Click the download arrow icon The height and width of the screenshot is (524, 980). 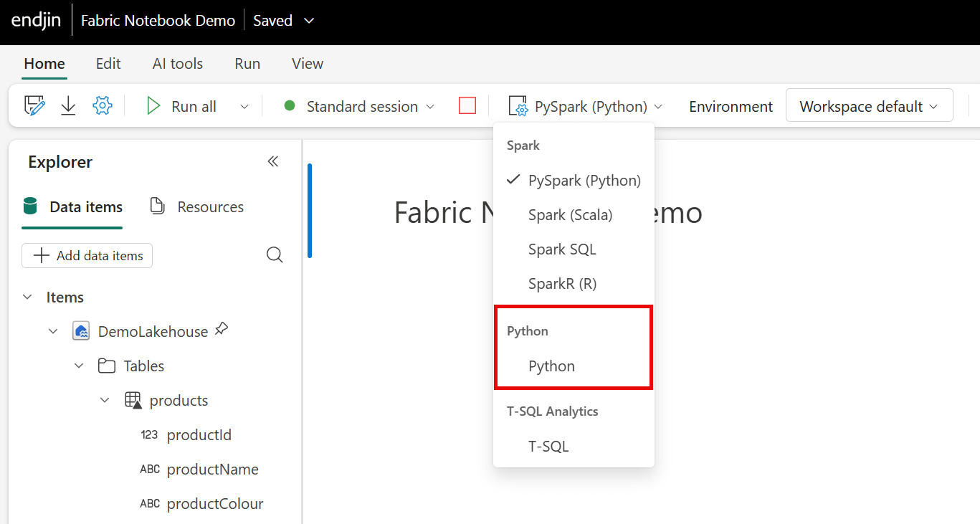pos(68,106)
